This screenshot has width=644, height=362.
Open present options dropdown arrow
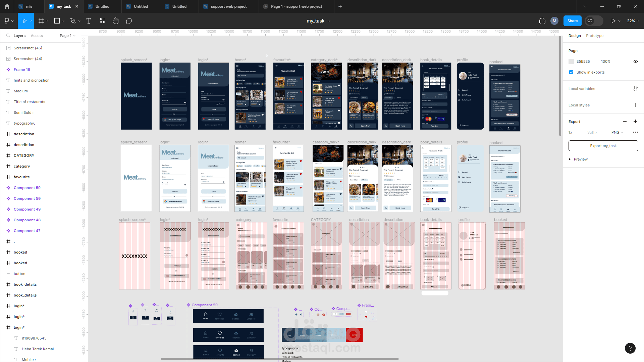[619, 21]
